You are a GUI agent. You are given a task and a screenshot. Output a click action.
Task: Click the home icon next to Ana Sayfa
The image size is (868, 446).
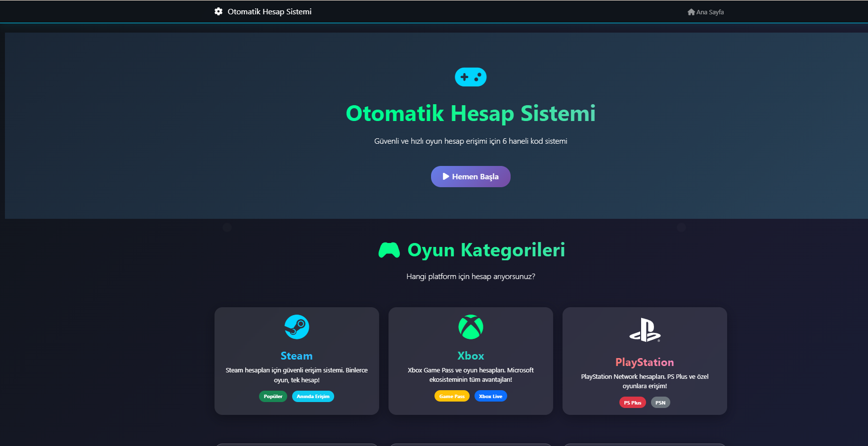(x=691, y=12)
